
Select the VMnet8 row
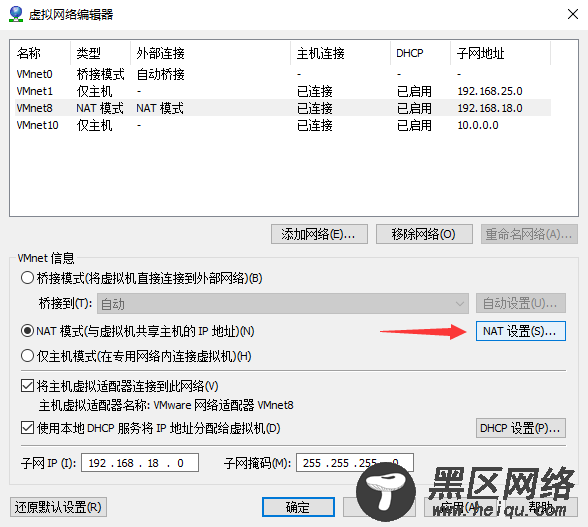[283, 108]
